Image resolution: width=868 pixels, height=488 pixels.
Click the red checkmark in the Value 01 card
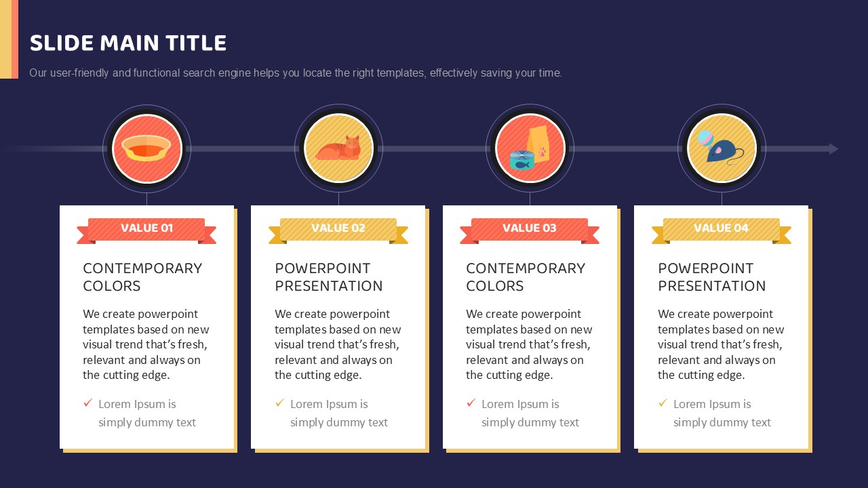(87, 403)
